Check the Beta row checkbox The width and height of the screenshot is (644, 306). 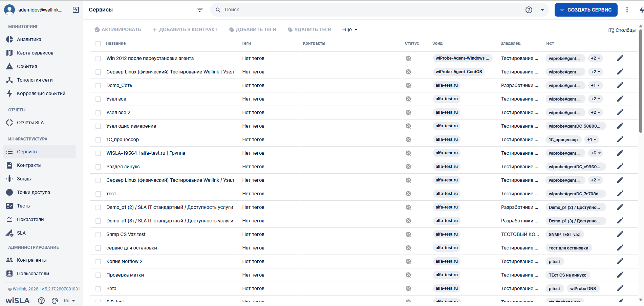(x=98, y=289)
